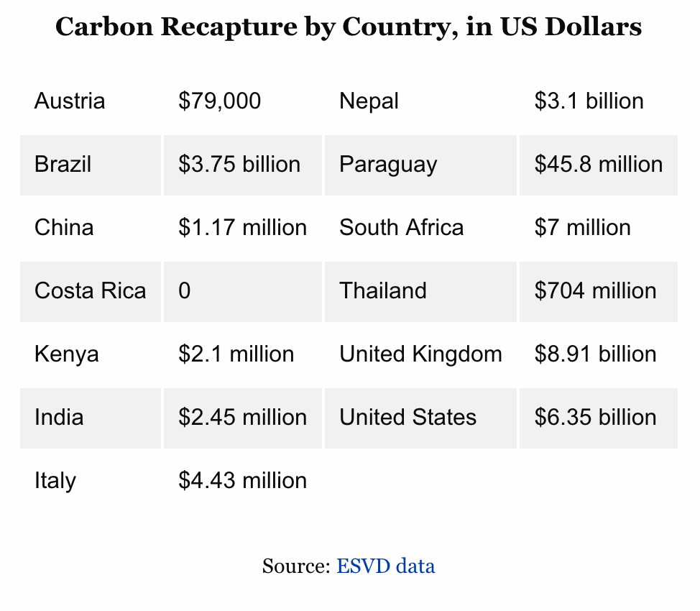Viewport: 700px width, 611px height.
Task: Click the $4.43 million value cell
Action: pos(242,480)
